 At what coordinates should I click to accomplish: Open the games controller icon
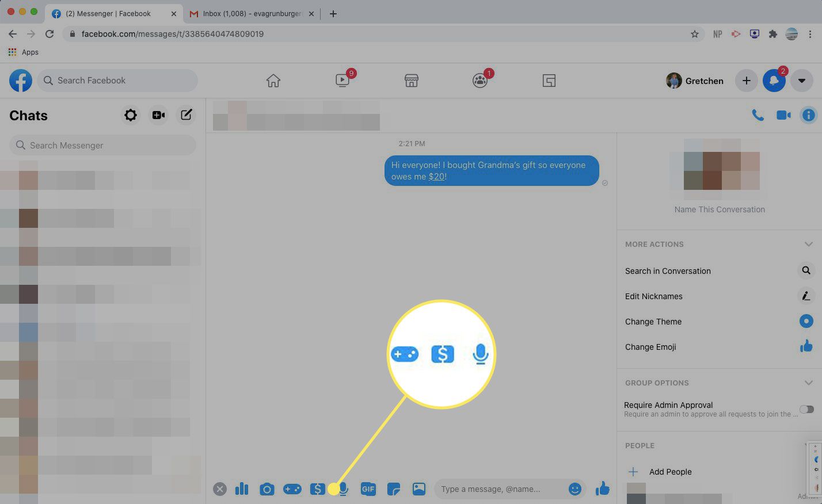click(292, 489)
